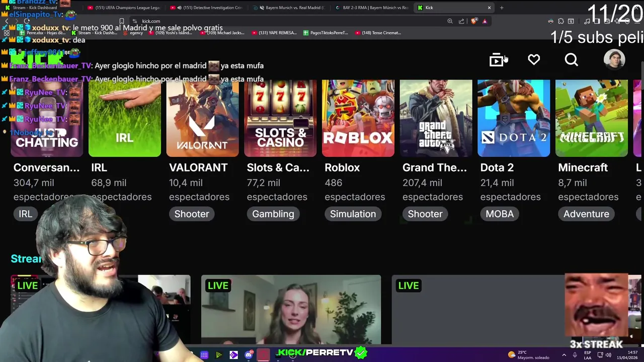Open the Kick clips/browse video icon
The width and height of the screenshot is (644, 362).
(x=496, y=60)
